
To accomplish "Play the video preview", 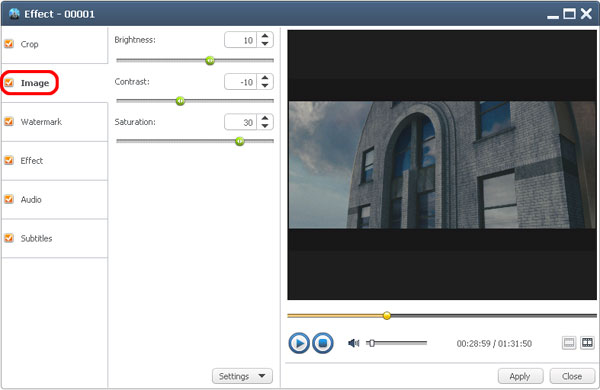I will point(299,343).
